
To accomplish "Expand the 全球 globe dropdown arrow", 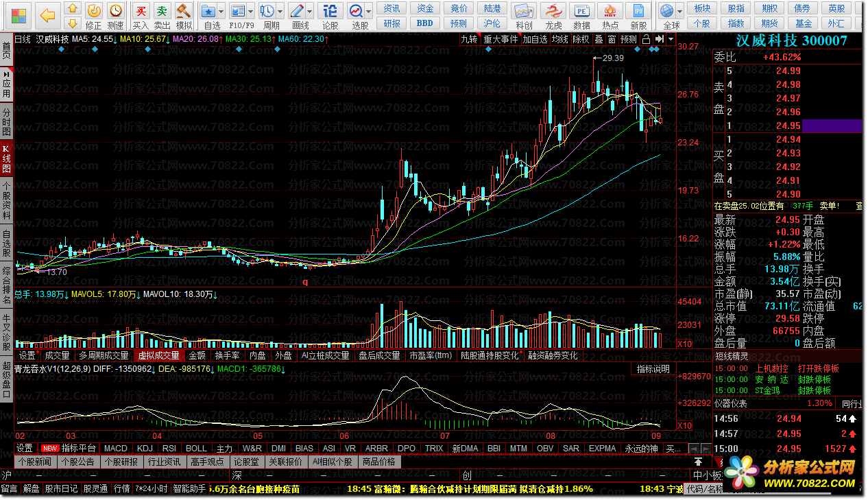I will [678, 10].
